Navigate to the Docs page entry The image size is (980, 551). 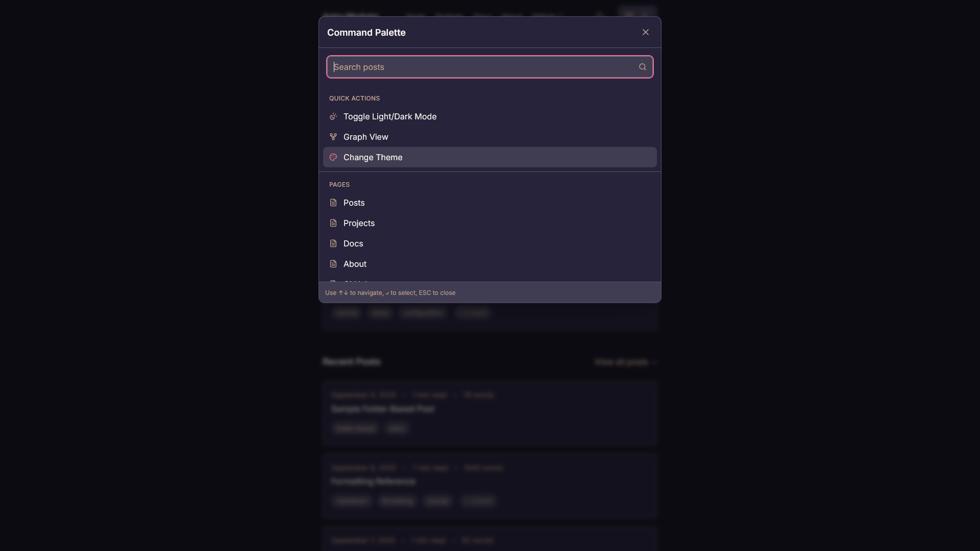pos(353,243)
